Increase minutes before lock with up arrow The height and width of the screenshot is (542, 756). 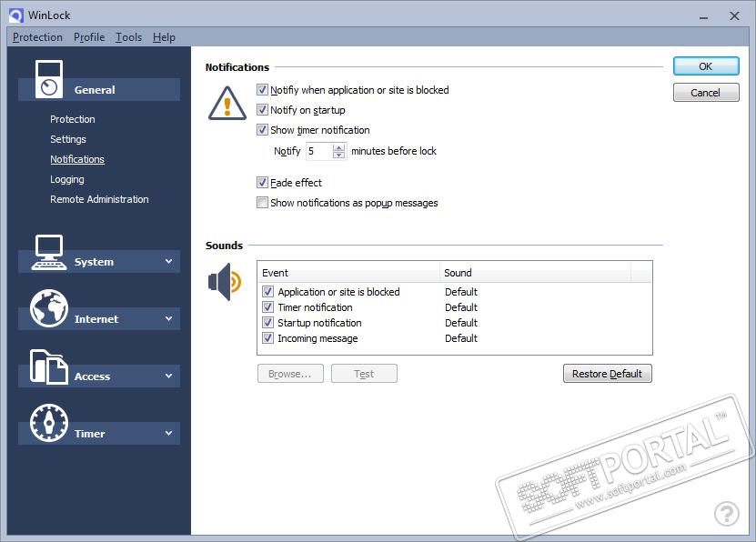coord(339,147)
